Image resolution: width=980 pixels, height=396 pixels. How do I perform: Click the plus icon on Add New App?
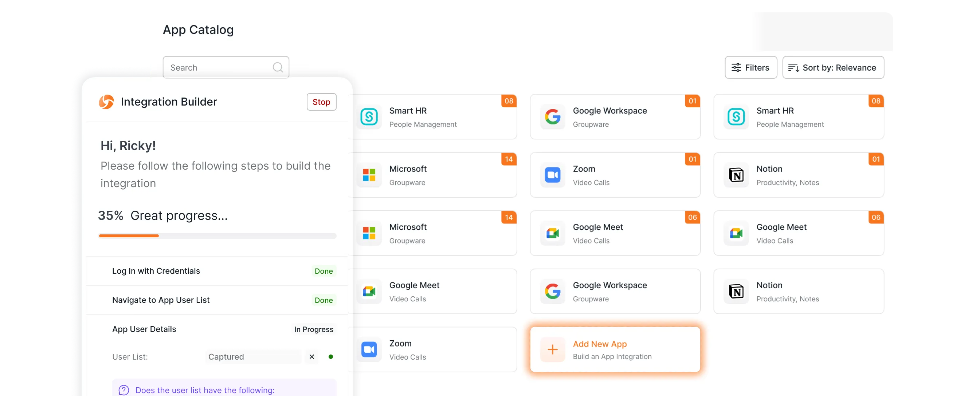point(552,350)
